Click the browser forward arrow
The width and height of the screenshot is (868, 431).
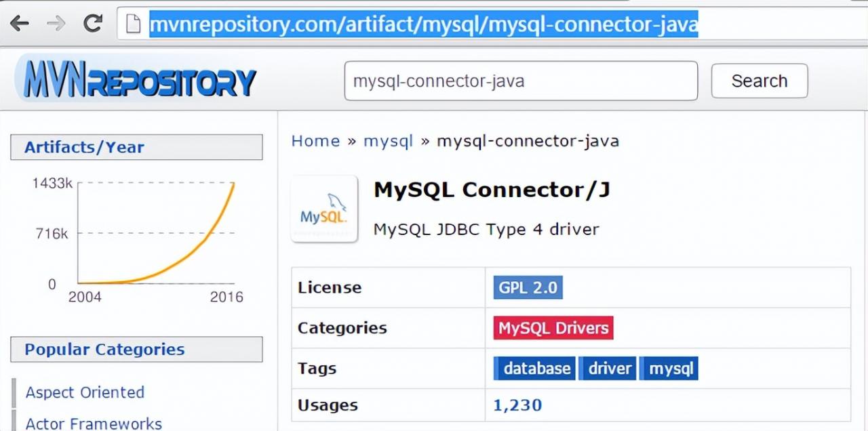click(x=56, y=24)
